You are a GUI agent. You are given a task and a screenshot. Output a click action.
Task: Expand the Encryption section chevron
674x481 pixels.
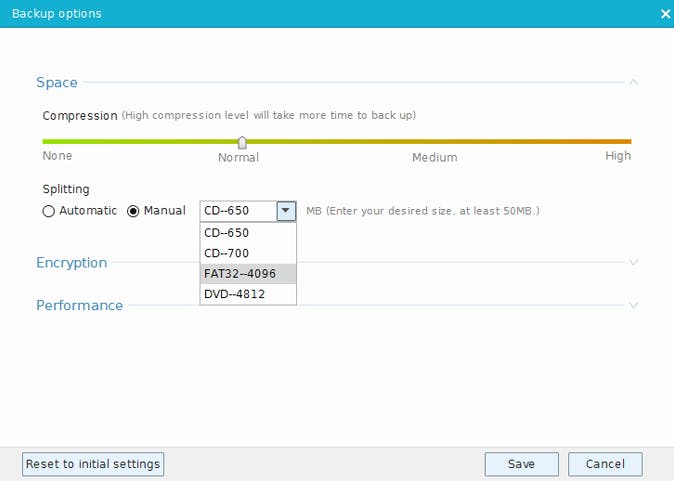(x=633, y=262)
